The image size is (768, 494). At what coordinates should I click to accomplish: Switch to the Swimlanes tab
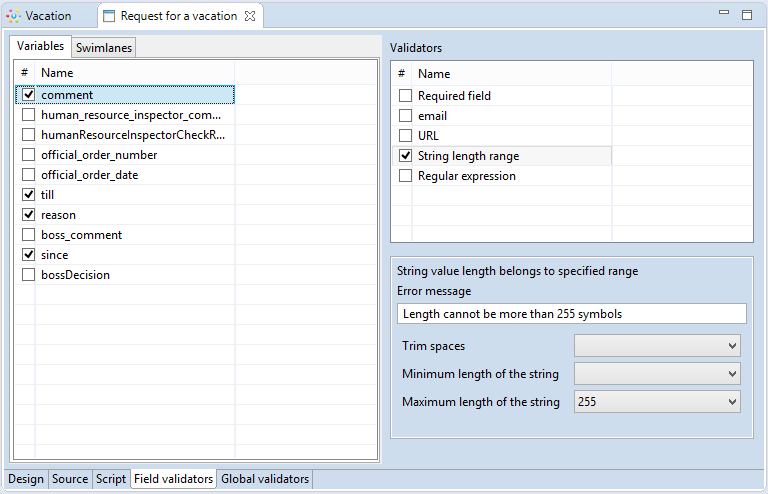pos(103,48)
